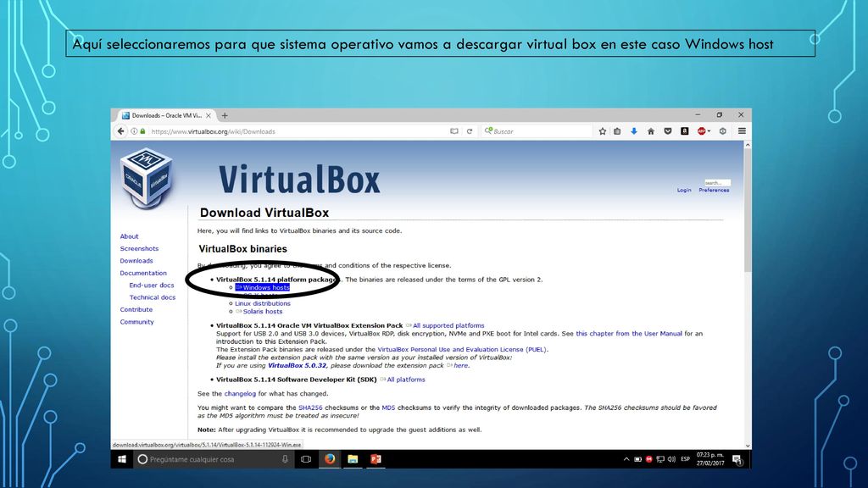
Task: Click the green padlock security icon
Action: click(x=142, y=131)
